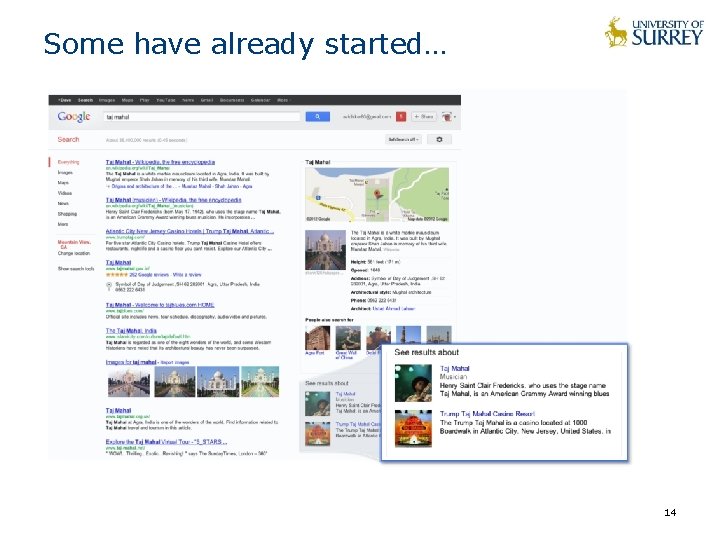720x540 pixels.
Task: Open Taj Mahal (musician) Wikipedia result
Action: (174, 200)
